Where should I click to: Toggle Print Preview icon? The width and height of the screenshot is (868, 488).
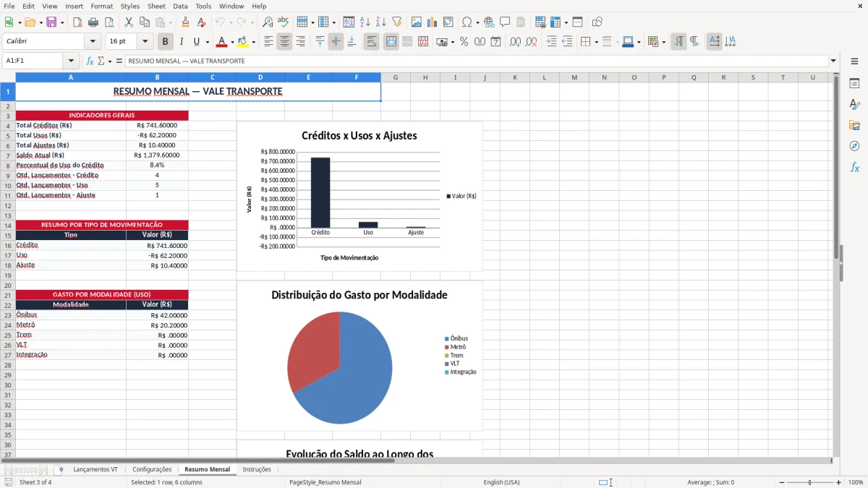109,22
